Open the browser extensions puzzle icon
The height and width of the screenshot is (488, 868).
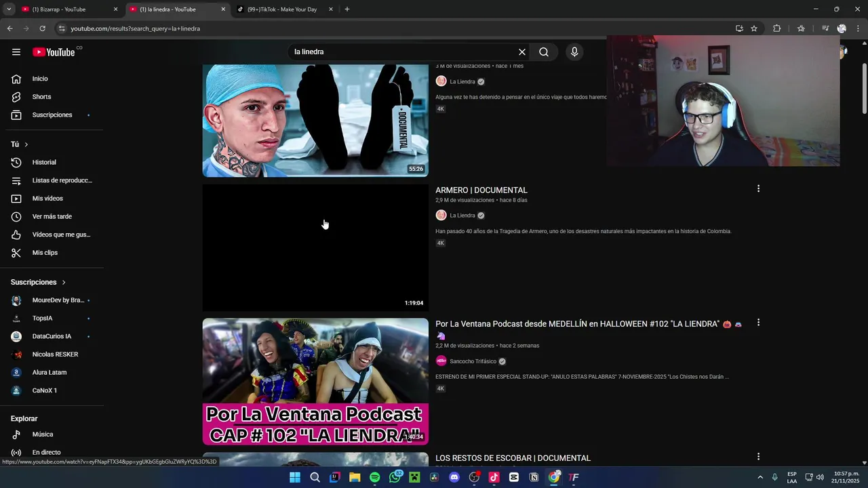tap(777, 28)
